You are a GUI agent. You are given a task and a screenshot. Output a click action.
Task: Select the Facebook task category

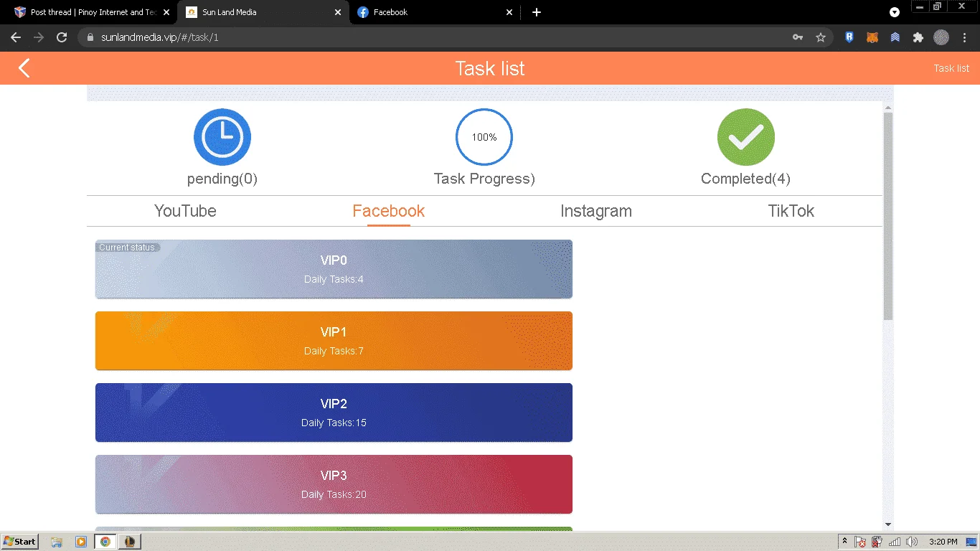point(389,211)
